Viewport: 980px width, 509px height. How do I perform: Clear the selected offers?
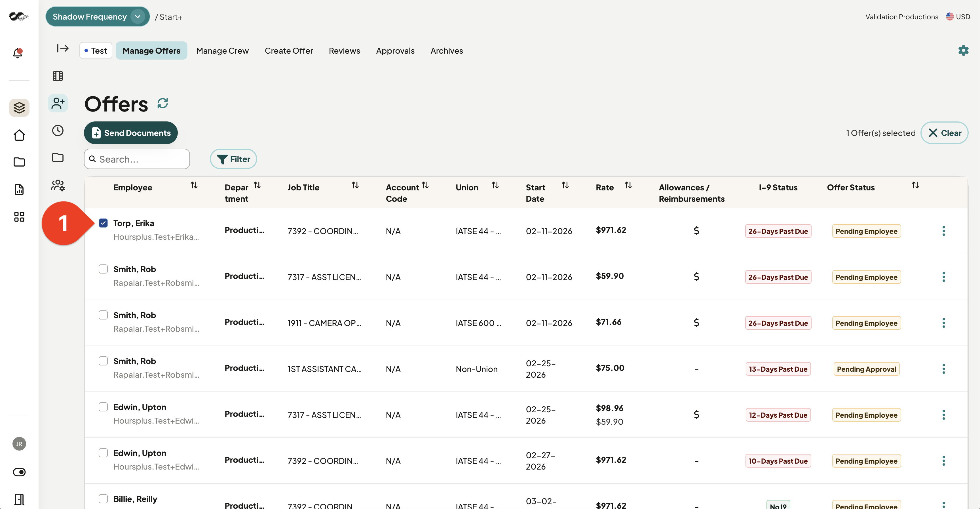[944, 133]
